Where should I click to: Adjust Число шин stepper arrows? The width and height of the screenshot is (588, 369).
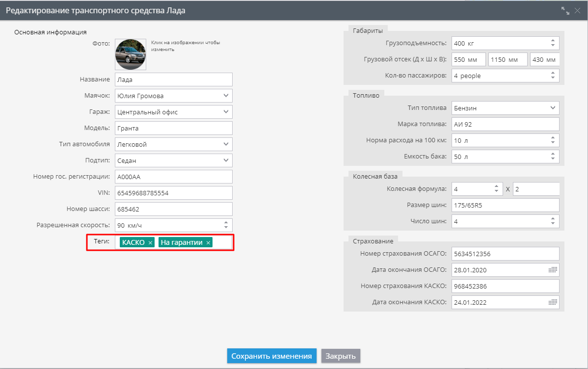(553, 221)
